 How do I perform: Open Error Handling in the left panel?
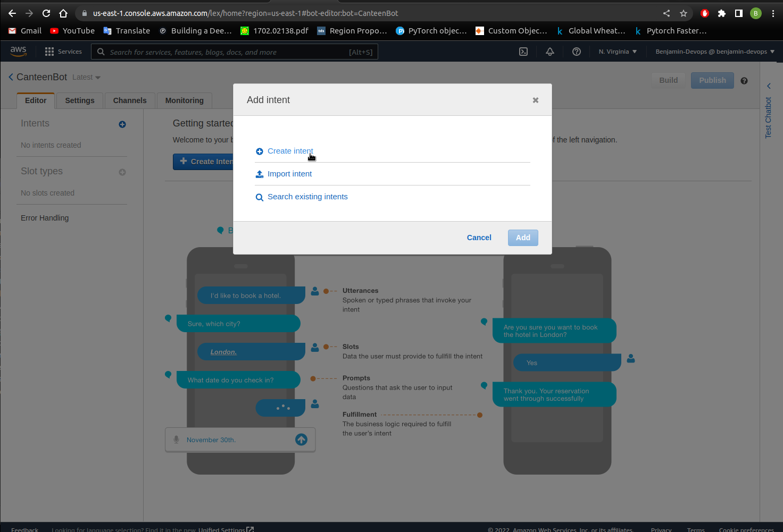[x=45, y=218]
